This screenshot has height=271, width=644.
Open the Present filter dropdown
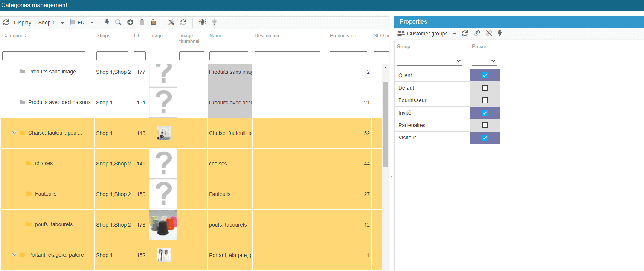(484, 61)
